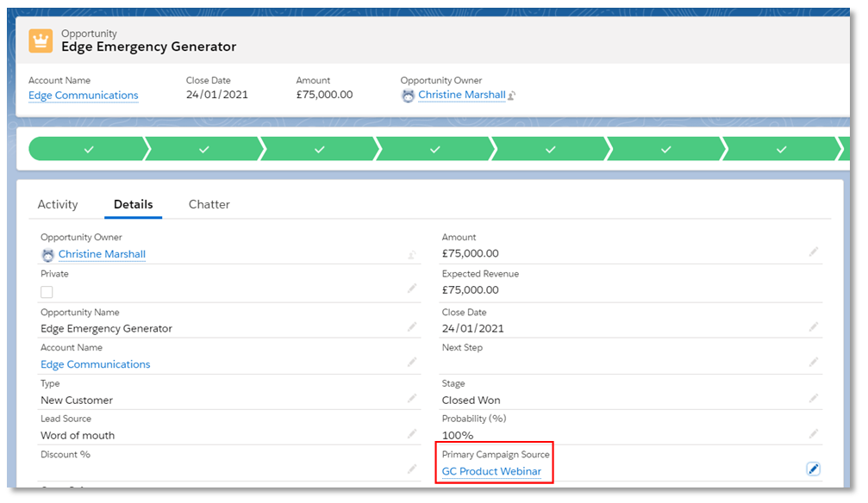
Task: Open Edge Communications link under Account Name
Action: (x=95, y=364)
